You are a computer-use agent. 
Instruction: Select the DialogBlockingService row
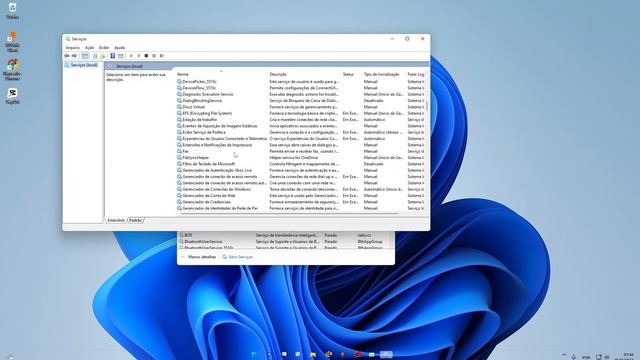(x=300, y=100)
